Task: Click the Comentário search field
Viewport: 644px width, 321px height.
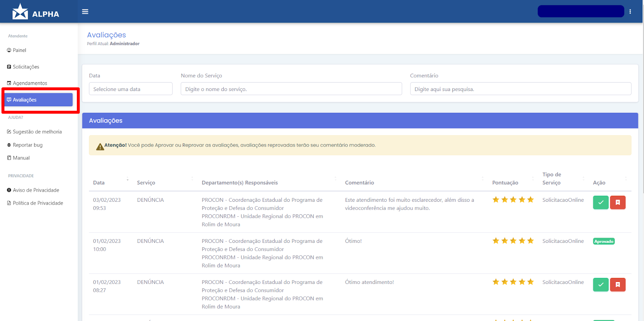Action: click(x=521, y=89)
